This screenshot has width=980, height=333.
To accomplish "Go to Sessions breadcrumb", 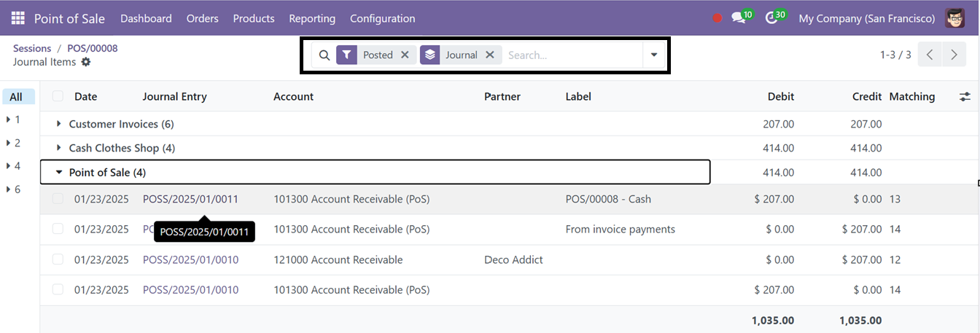I will tap(32, 48).
